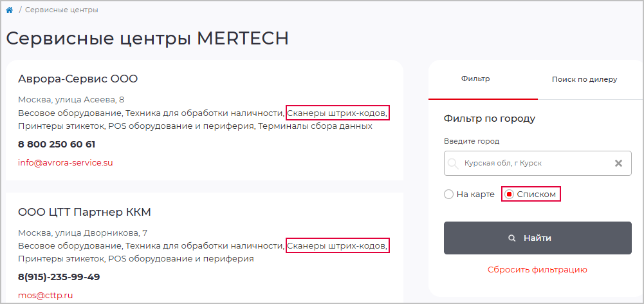The width and height of the screenshot is (644, 304).
Task: Open the «ООО ЦТТ Партнер ККМ» card title
Action: pyautogui.click(x=84, y=212)
